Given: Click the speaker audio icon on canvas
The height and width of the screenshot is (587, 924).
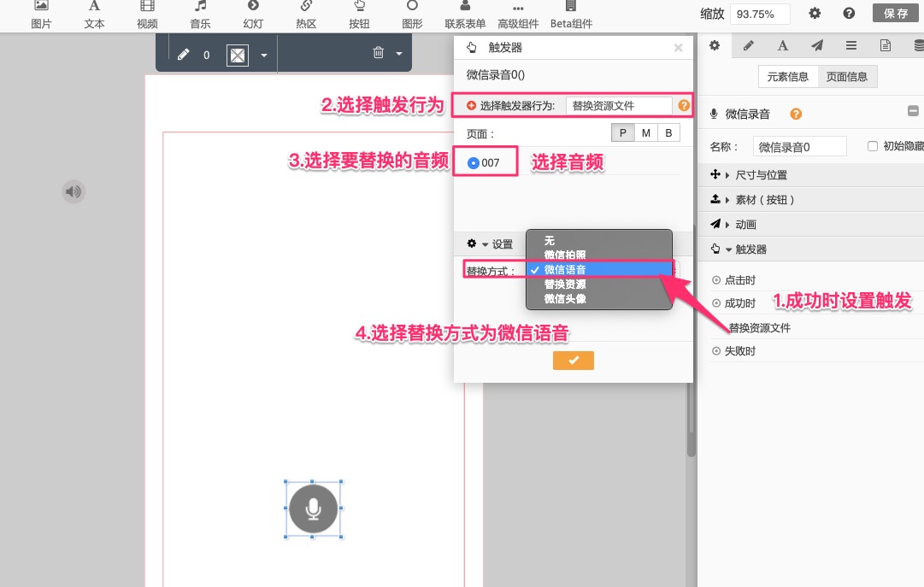Looking at the screenshot, I should (74, 191).
